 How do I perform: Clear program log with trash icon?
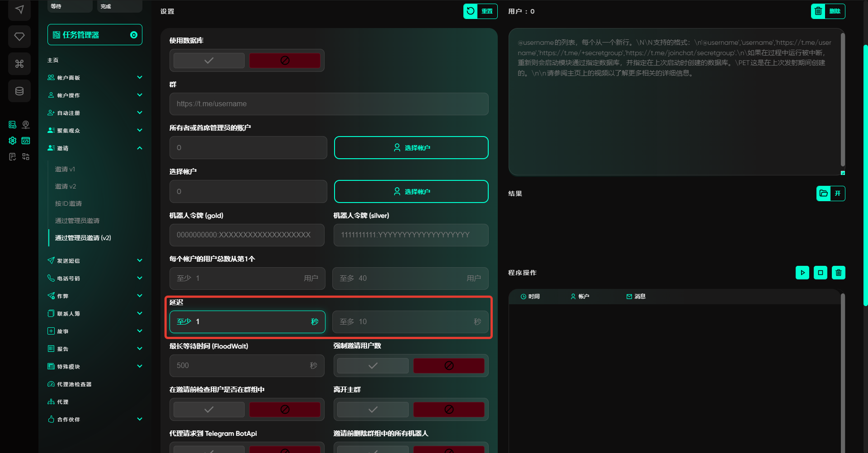839,273
